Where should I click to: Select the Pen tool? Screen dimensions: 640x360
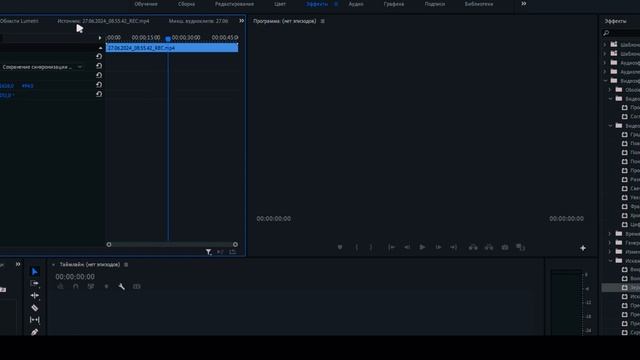tap(35, 332)
